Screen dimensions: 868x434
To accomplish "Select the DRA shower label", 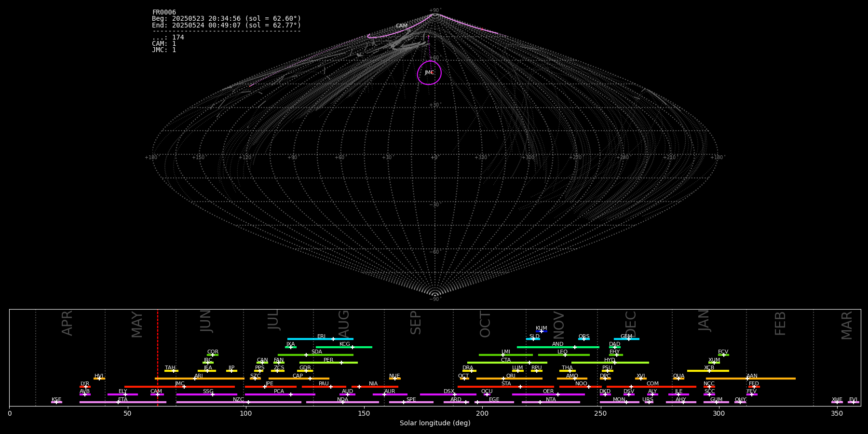I will (x=468, y=368).
